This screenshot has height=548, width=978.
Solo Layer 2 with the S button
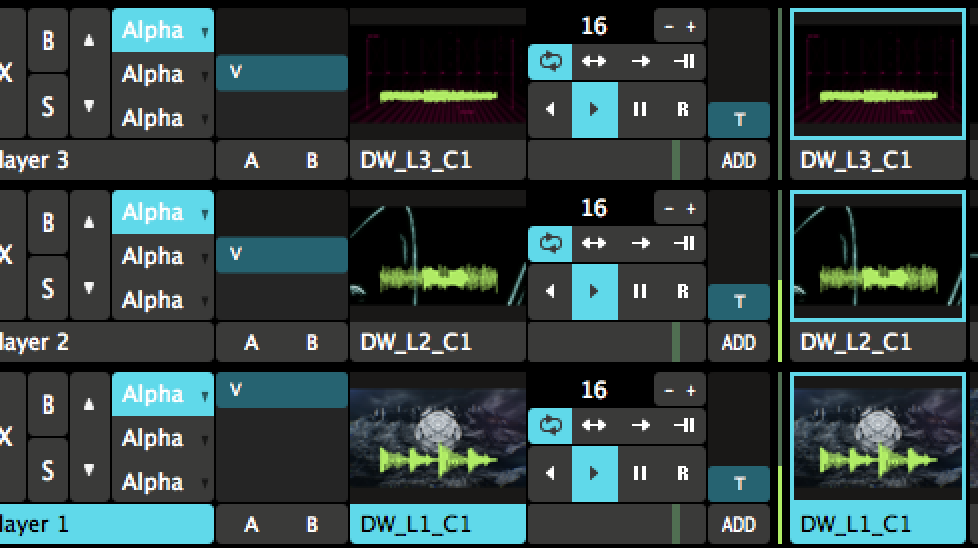(x=47, y=288)
